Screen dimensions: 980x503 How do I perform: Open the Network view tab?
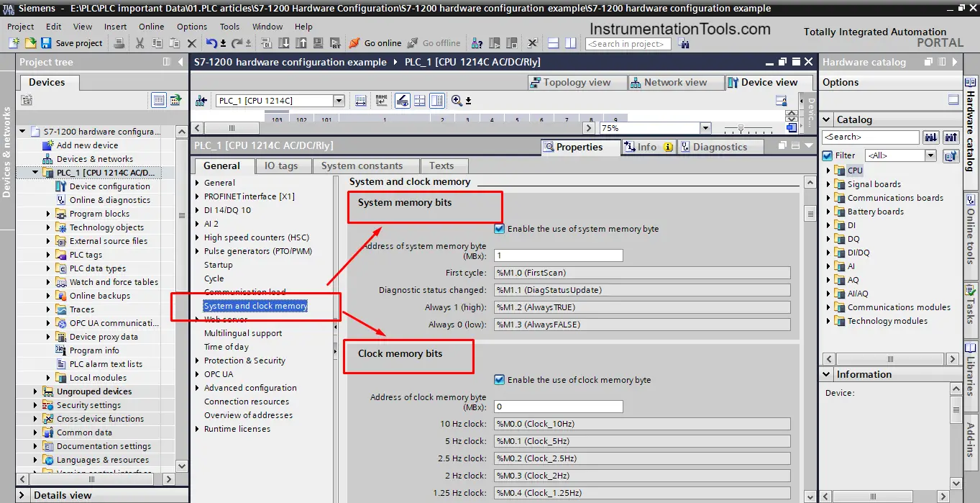tap(669, 83)
